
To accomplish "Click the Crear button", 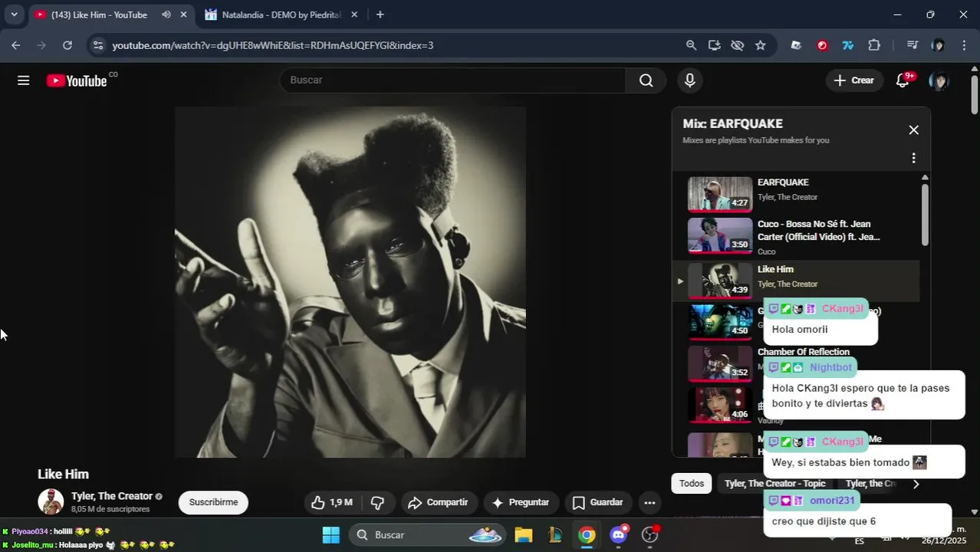I will click(x=854, y=80).
